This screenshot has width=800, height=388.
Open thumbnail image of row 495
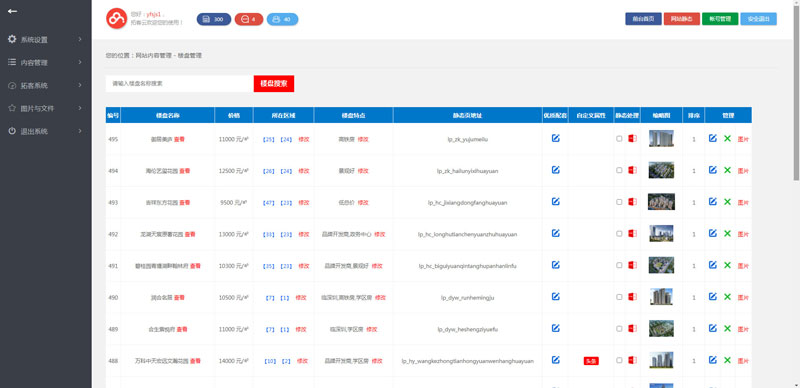click(661, 138)
